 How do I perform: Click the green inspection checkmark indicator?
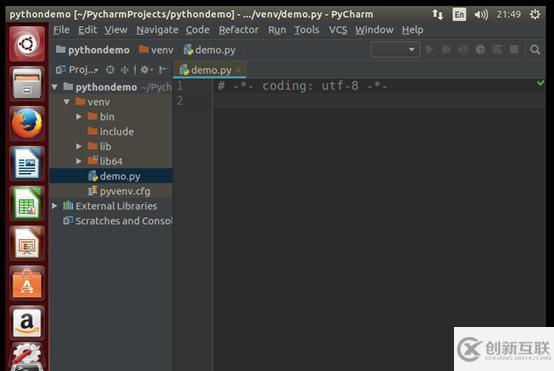[x=540, y=83]
